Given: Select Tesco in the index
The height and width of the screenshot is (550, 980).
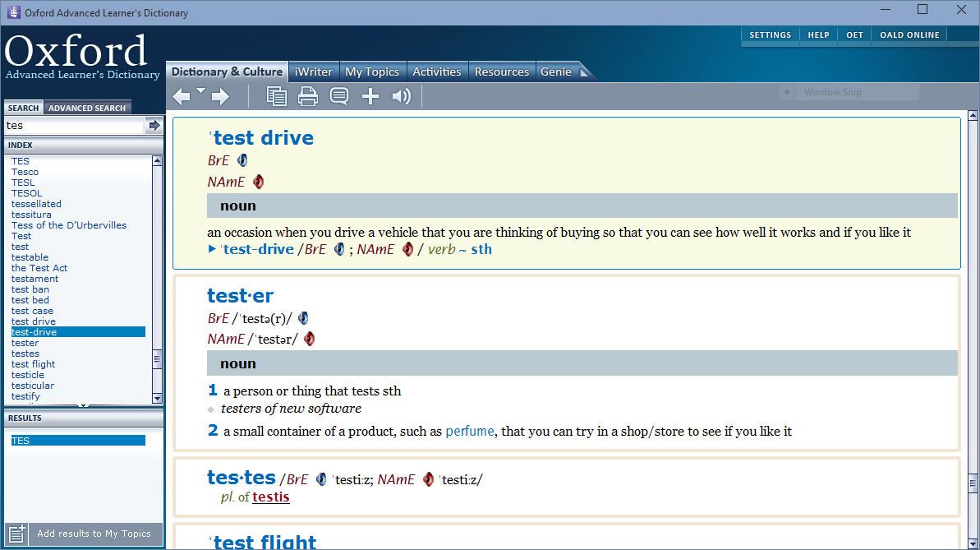Looking at the screenshot, I should [25, 172].
